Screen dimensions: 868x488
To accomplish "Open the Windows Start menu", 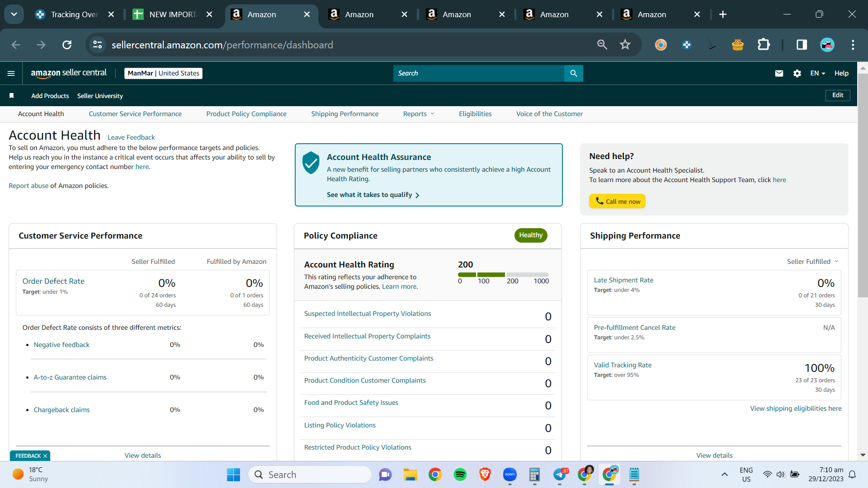I will click(x=233, y=474).
